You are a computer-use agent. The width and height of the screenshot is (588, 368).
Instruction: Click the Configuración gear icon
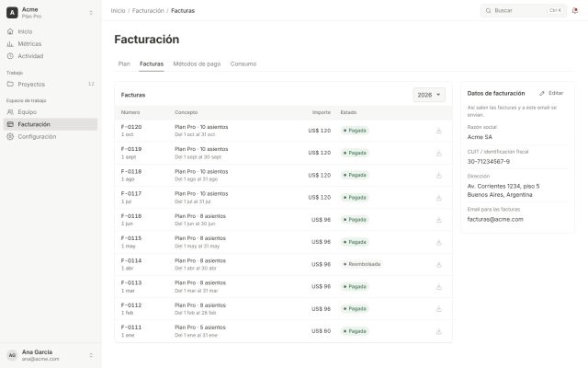coord(10,137)
